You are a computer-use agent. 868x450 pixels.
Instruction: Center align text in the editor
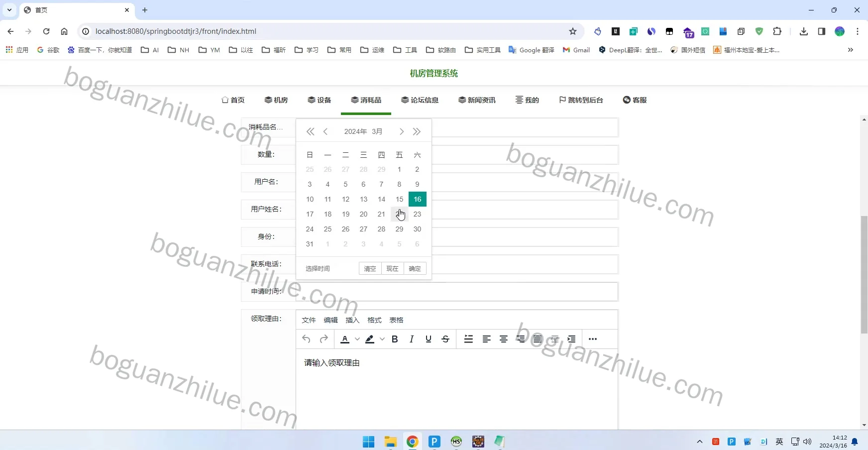504,339
